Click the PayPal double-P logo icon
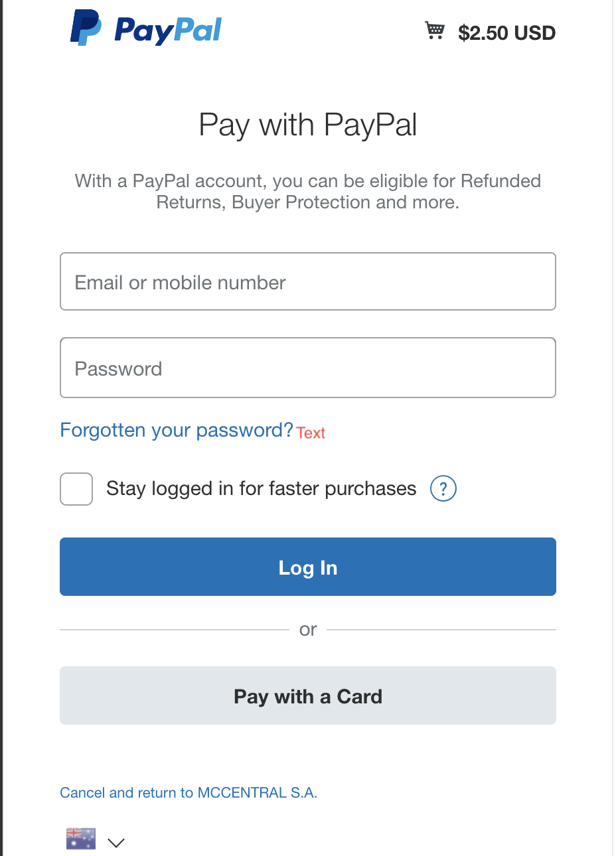The image size is (616, 856). [86, 28]
